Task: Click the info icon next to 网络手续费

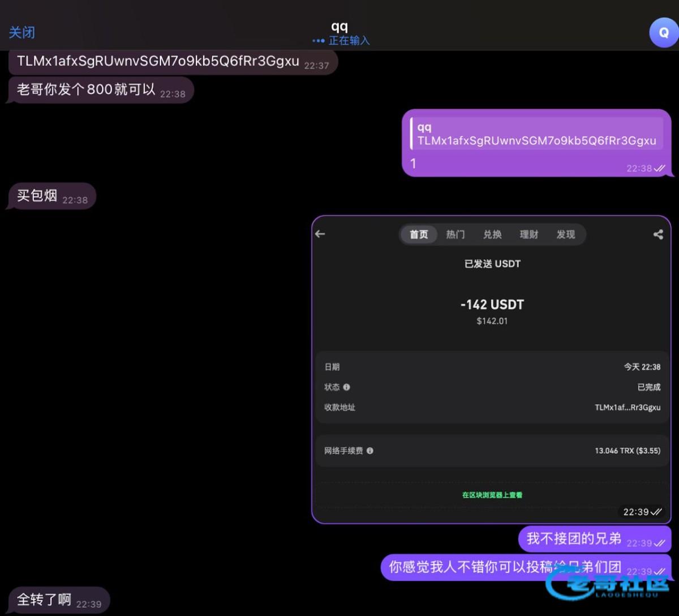Action: click(369, 451)
